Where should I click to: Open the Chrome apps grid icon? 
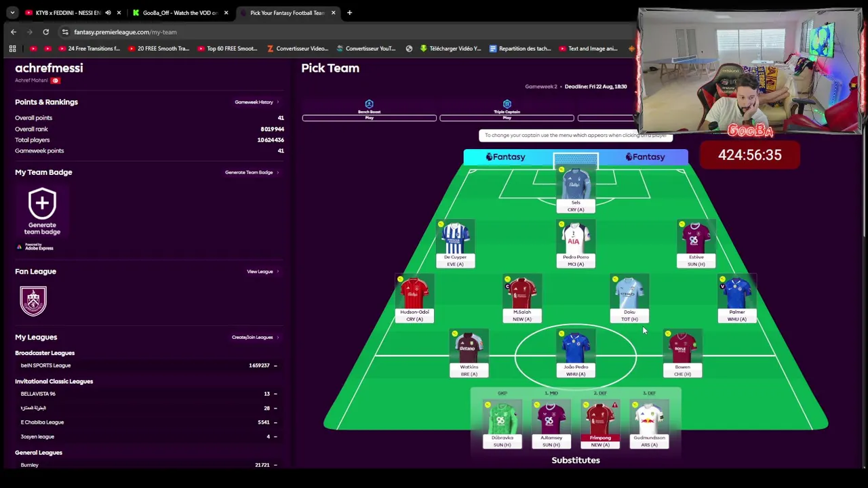12,48
